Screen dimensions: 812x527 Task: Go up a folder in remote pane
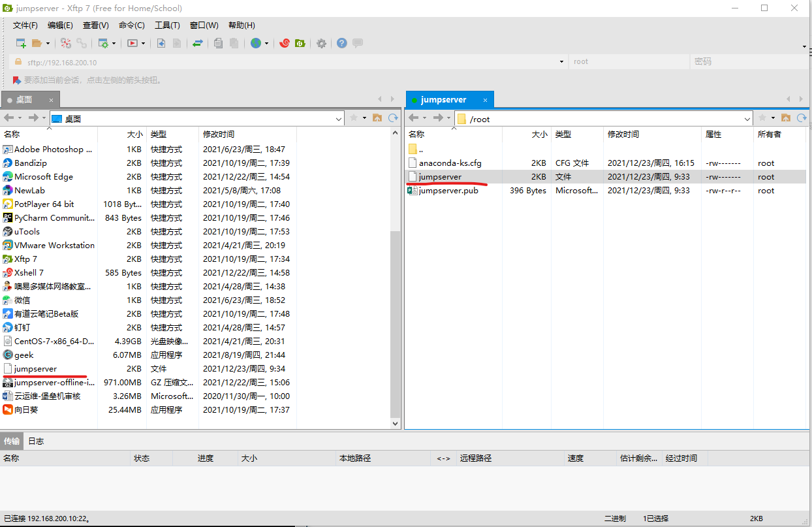[x=786, y=118]
